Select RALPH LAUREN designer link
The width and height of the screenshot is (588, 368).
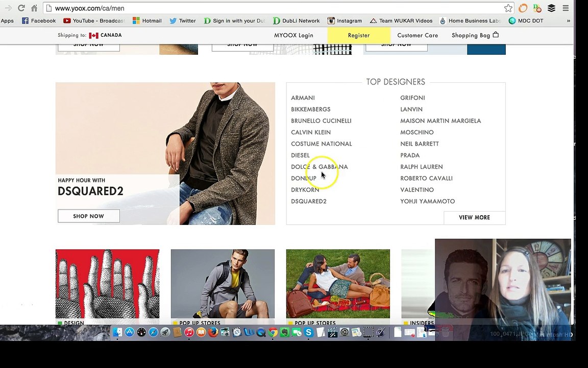422,167
